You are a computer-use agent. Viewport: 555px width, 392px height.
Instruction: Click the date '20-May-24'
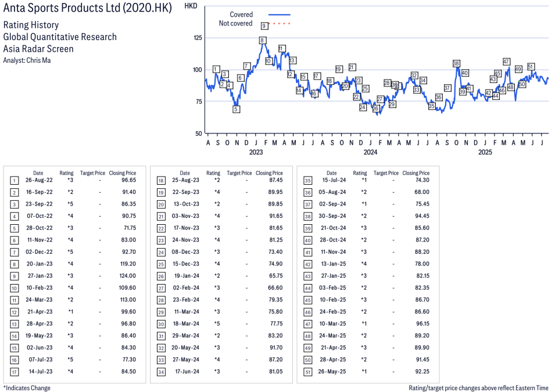click(x=185, y=347)
